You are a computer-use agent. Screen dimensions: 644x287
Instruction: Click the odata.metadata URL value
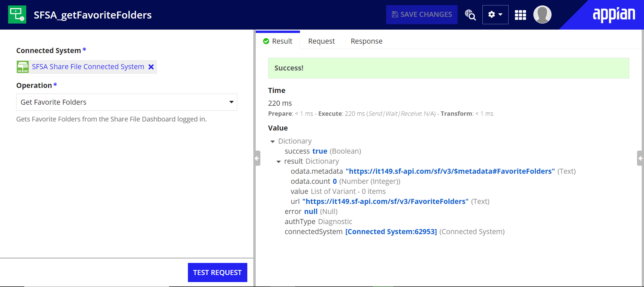coord(450,171)
